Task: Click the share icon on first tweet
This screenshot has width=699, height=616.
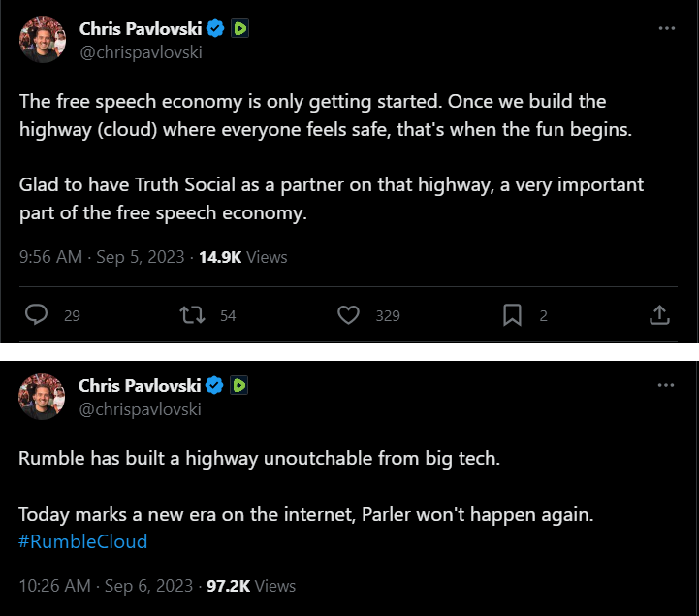Action: pos(659,315)
